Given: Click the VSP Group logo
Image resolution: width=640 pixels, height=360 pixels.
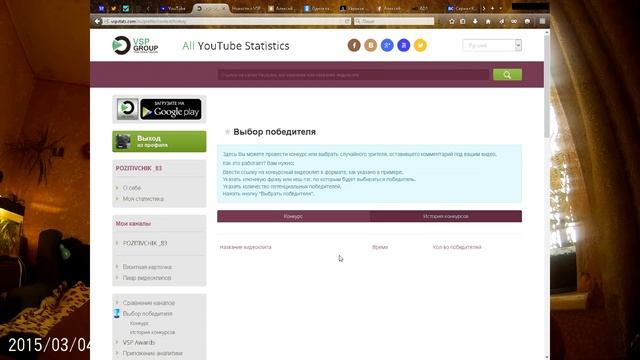Looking at the screenshot, I should pos(135,45).
